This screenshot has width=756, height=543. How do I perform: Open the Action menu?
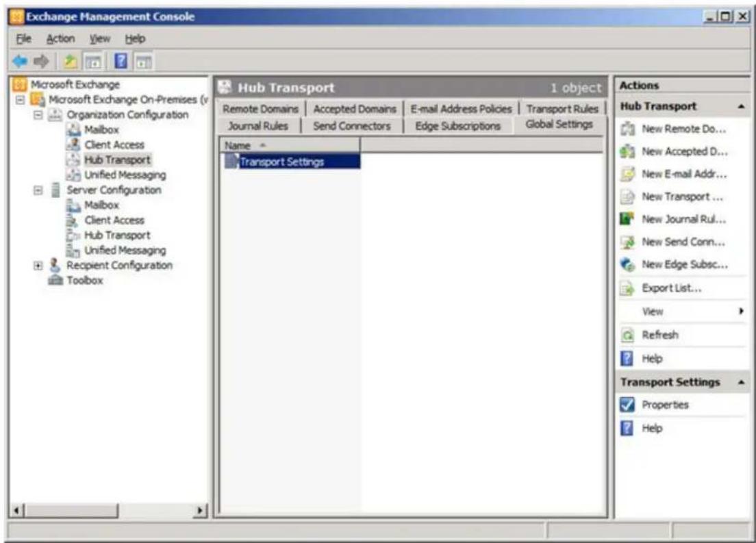(x=60, y=38)
